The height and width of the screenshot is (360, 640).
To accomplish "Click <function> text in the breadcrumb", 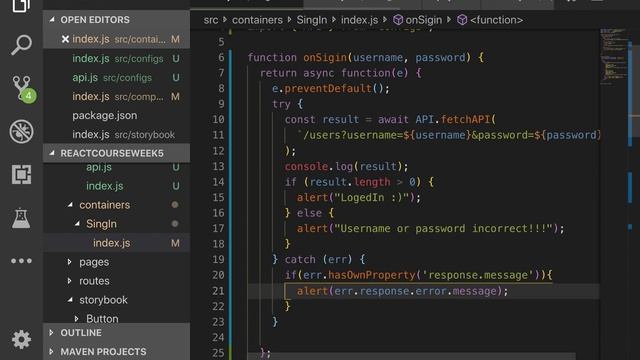I will coord(496,20).
